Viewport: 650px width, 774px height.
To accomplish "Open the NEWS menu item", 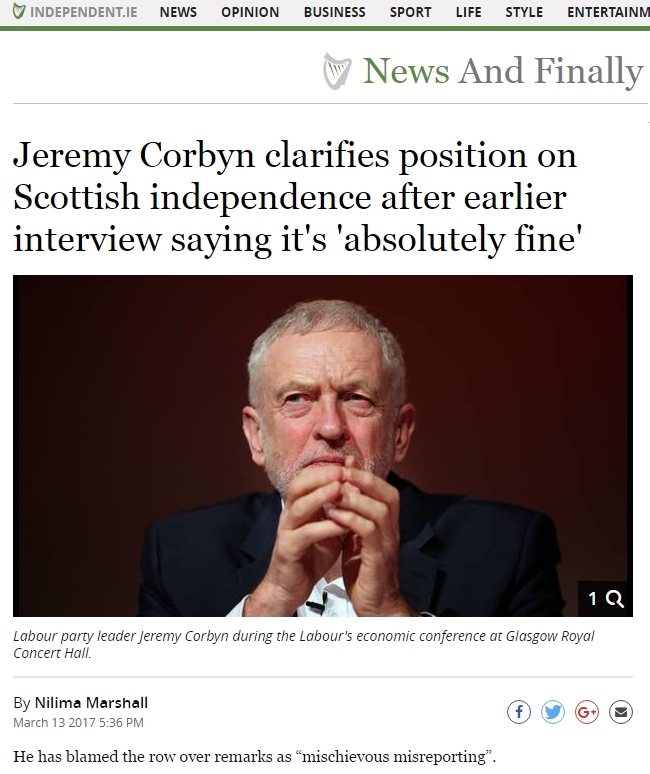I will [178, 12].
